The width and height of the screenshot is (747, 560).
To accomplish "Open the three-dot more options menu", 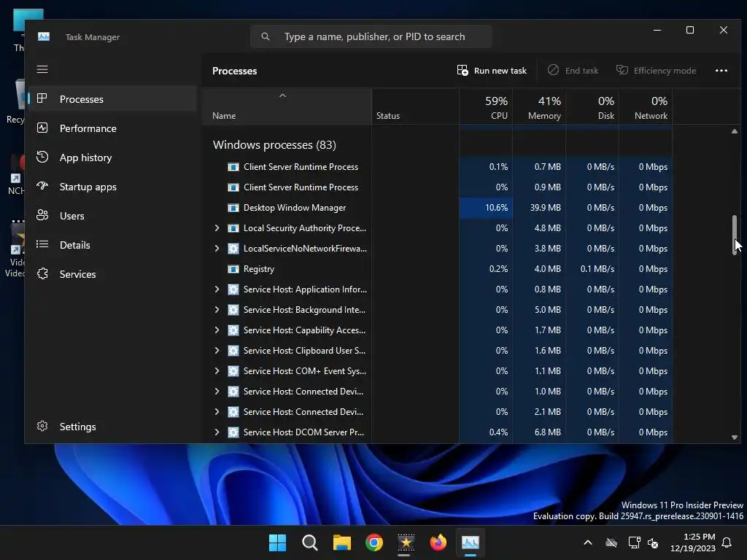I will click(721, 71).
